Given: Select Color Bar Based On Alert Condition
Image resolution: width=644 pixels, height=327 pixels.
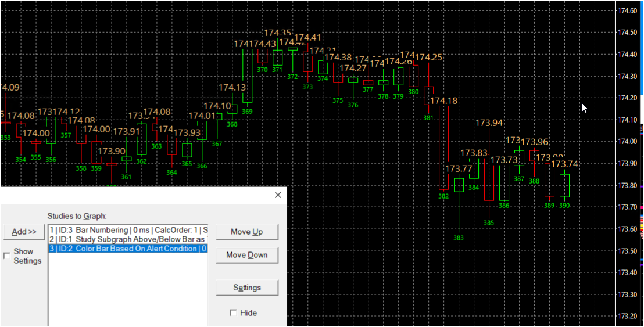Looking at the screenshot, I should (128, 249).
